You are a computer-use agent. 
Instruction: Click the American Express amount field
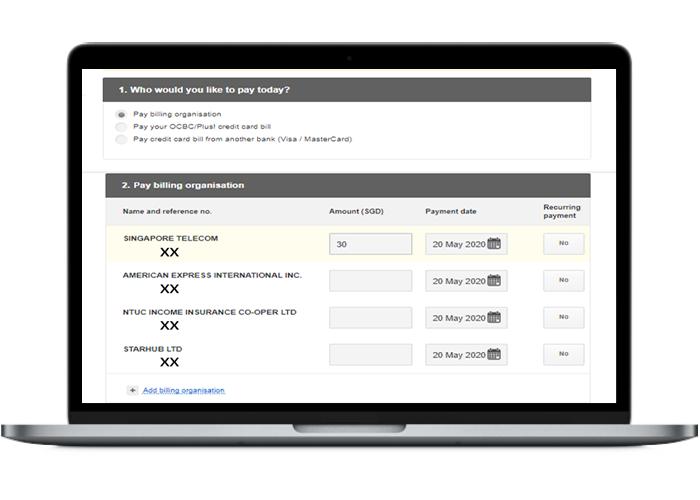click(371, 281)
